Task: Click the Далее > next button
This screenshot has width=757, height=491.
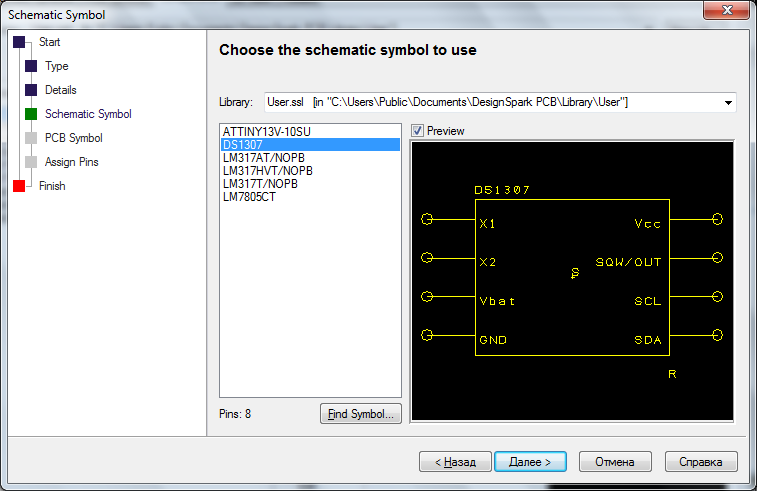Action: 530,462
